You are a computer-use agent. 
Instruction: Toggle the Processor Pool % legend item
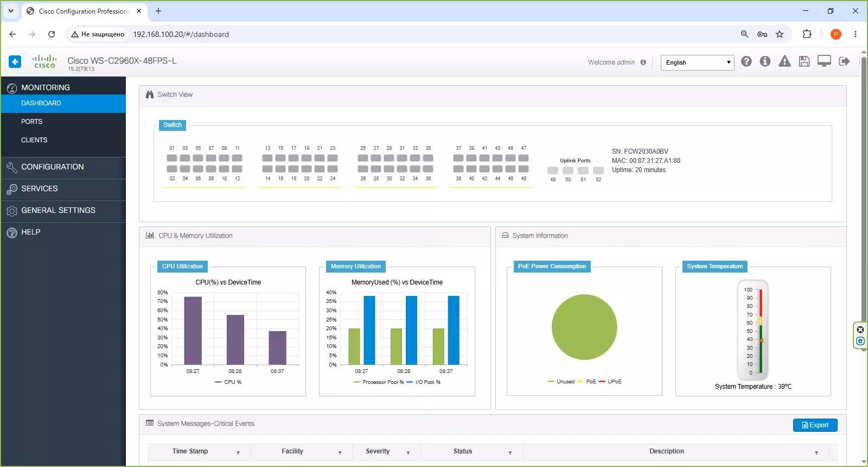(x=378, y=382)
